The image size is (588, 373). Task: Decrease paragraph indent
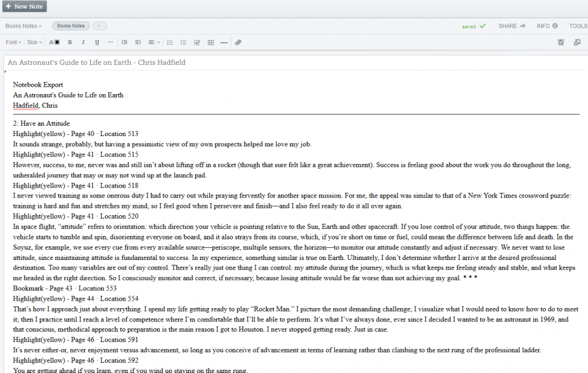pyautogui.click(x=138, y=42)
